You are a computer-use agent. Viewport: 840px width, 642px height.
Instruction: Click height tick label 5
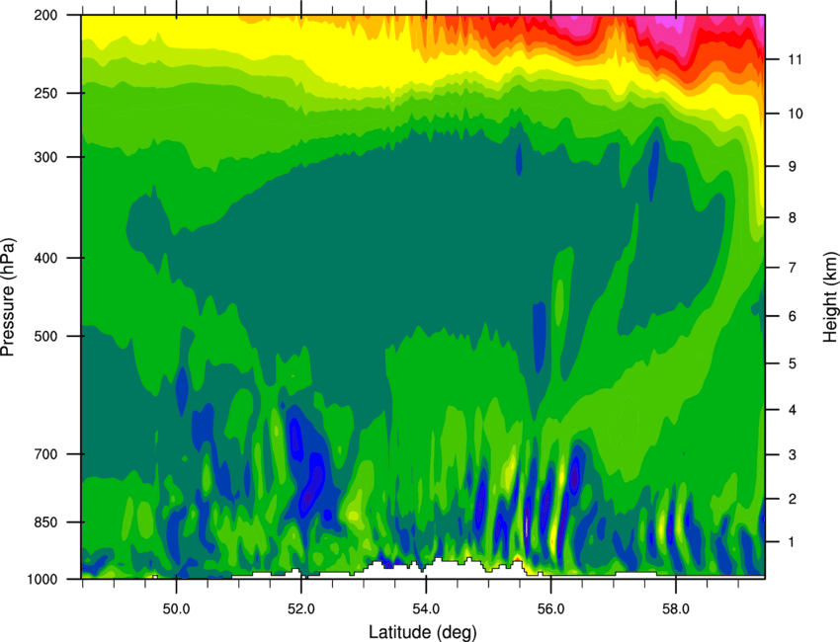coord(793,364)
